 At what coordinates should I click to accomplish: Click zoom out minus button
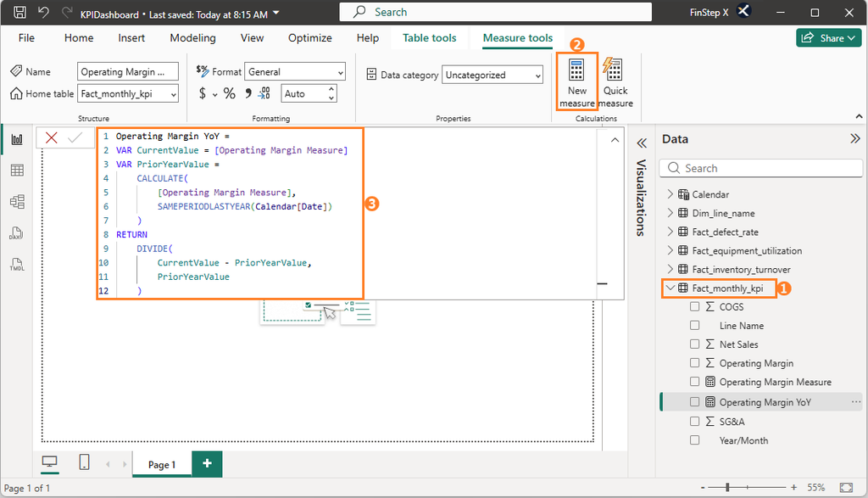(x=703, y=488)
